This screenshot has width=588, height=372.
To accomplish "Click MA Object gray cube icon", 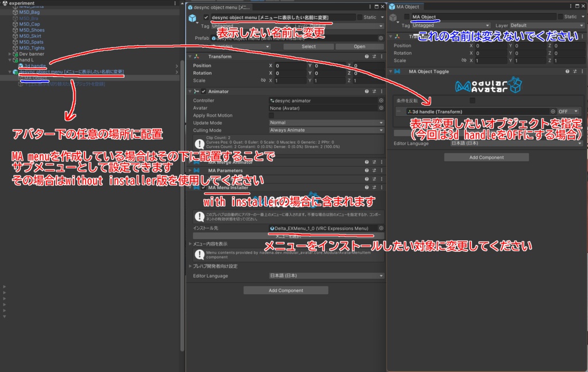I will [393, 17].
